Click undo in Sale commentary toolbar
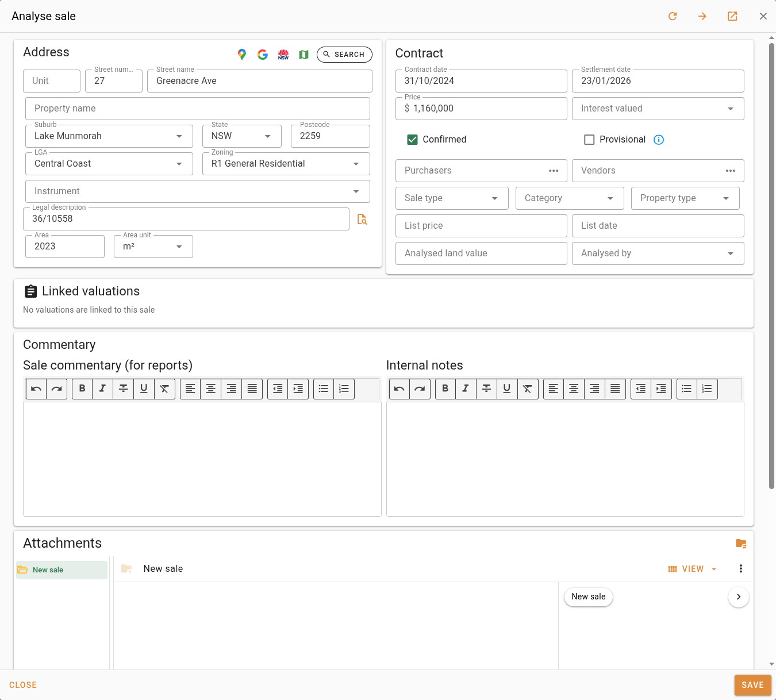 pos(36,389)
